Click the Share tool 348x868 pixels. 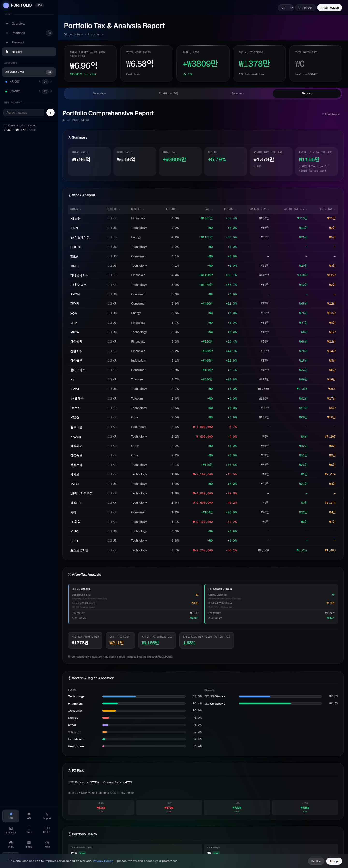click(29, 830)
